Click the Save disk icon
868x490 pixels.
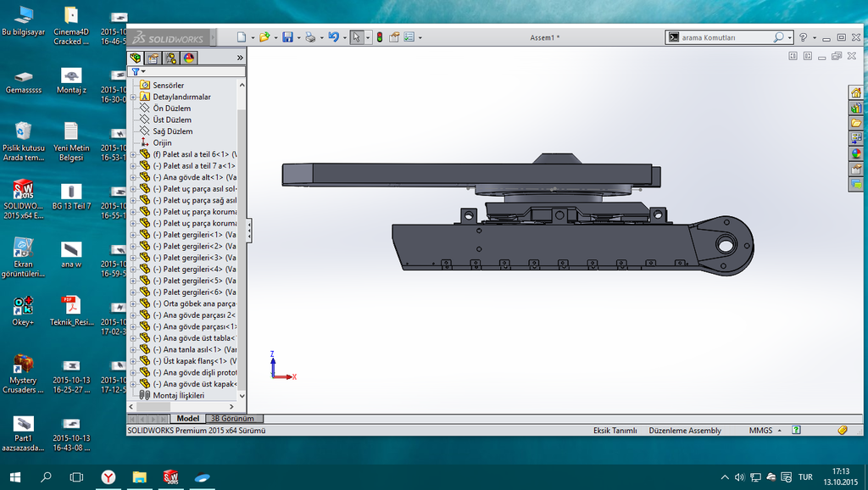pyautogui.click(x=287, y=37)
